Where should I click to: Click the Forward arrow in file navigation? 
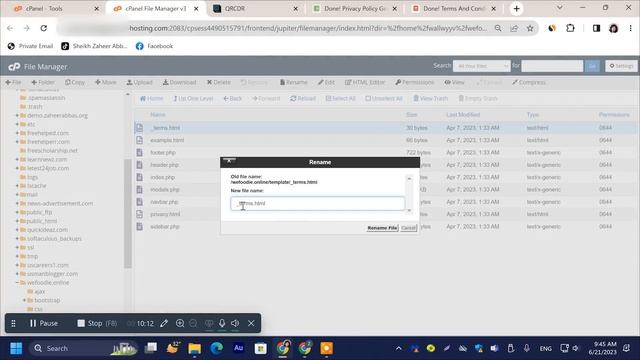click(x=266, y=98)
